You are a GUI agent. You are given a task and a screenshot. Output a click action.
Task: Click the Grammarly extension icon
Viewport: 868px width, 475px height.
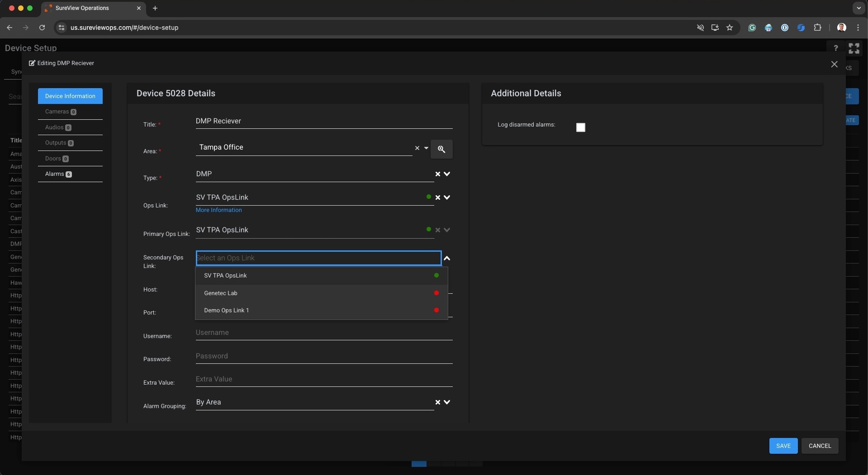pyautogui.click(x=752, y=28)
